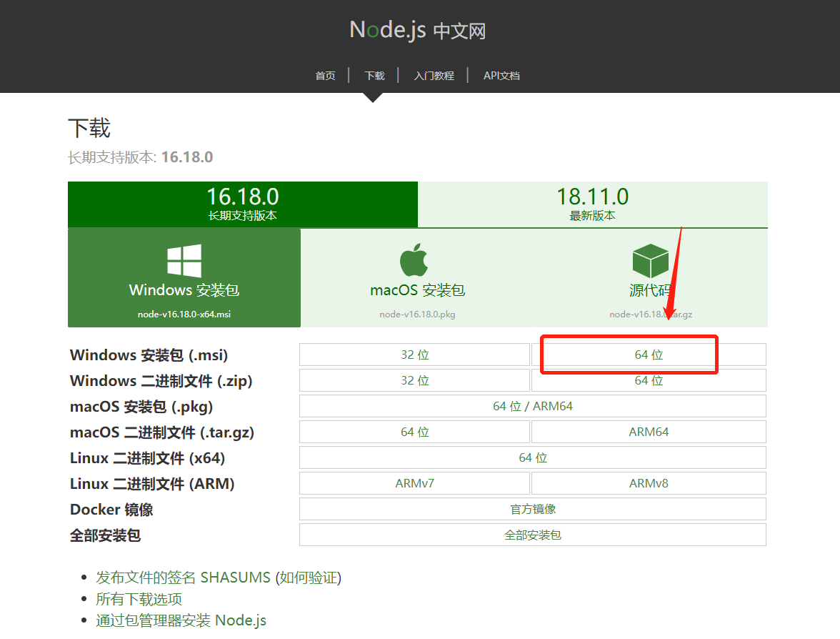
Task: Click the Apple logo for macOS installer
Action: tap(414, 260)
